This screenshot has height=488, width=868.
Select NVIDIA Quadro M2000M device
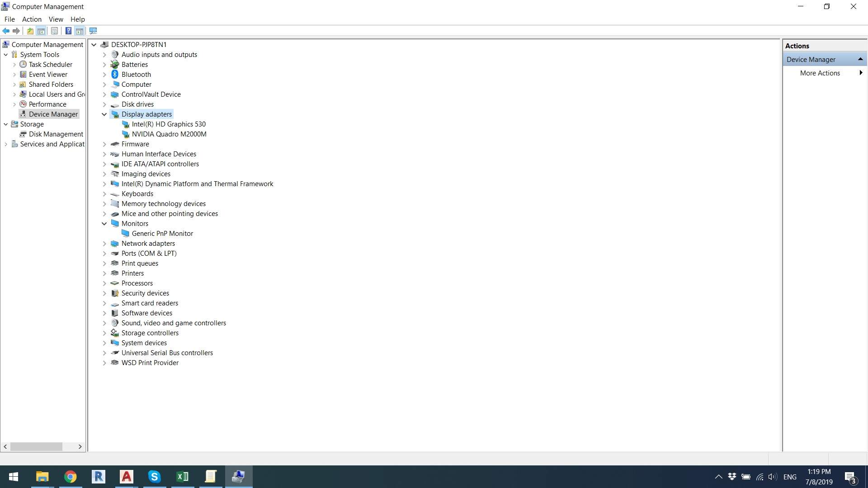(169, 134)
